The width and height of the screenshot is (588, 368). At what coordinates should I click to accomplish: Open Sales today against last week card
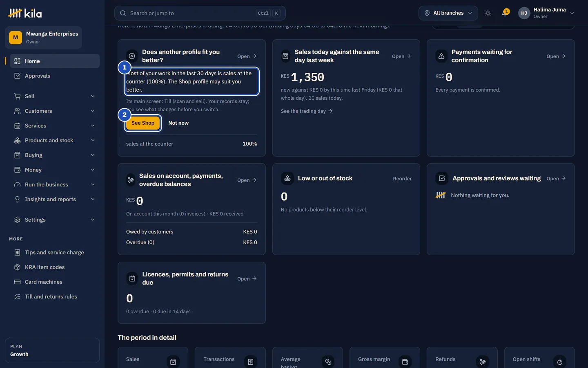[x=401, y=56]
